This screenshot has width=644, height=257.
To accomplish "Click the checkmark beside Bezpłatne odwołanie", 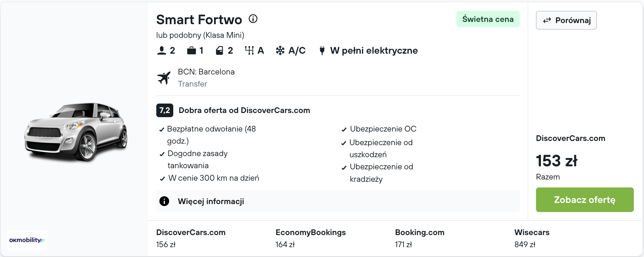I will click(162, 130).
